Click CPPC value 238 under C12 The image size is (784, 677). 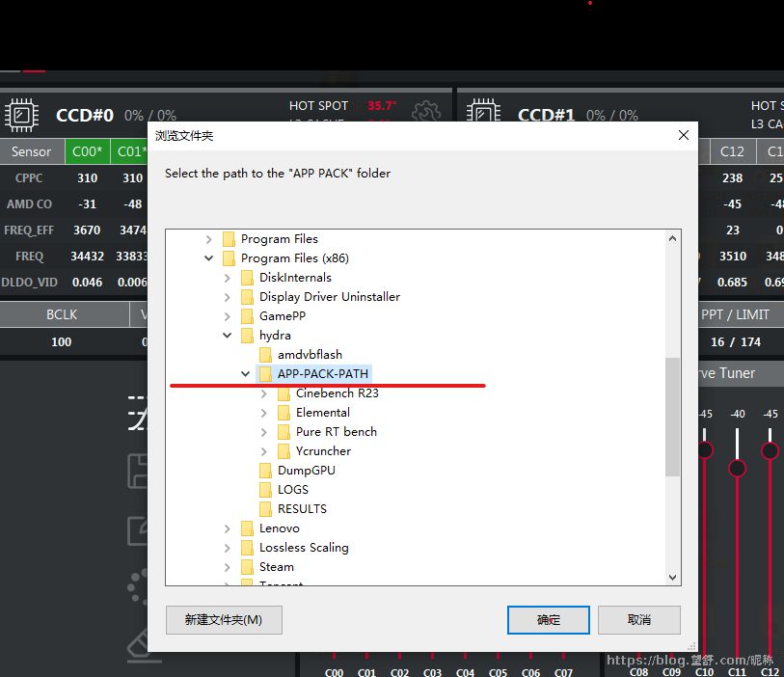point(732,178)
